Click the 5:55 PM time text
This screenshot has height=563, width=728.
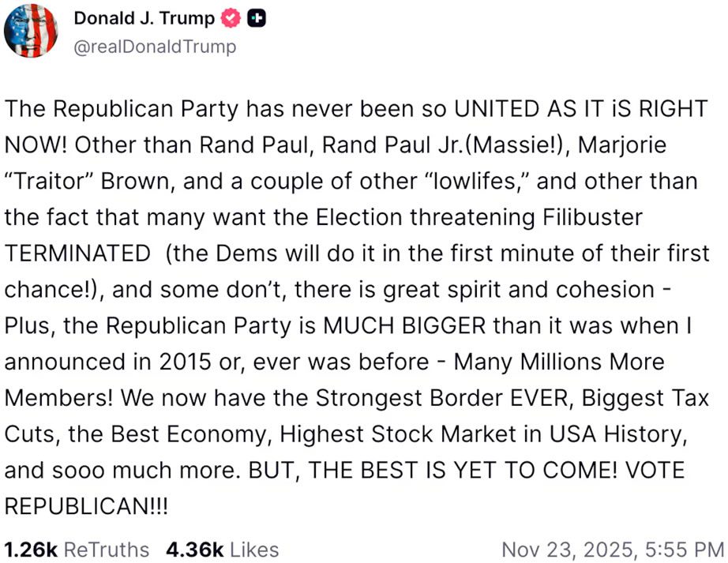(684, 549)
